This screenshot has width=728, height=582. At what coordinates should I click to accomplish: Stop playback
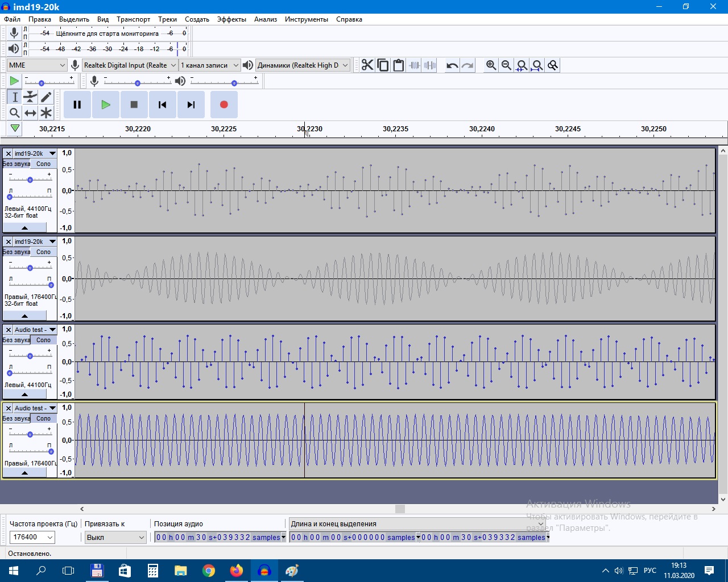click(134, 105)
